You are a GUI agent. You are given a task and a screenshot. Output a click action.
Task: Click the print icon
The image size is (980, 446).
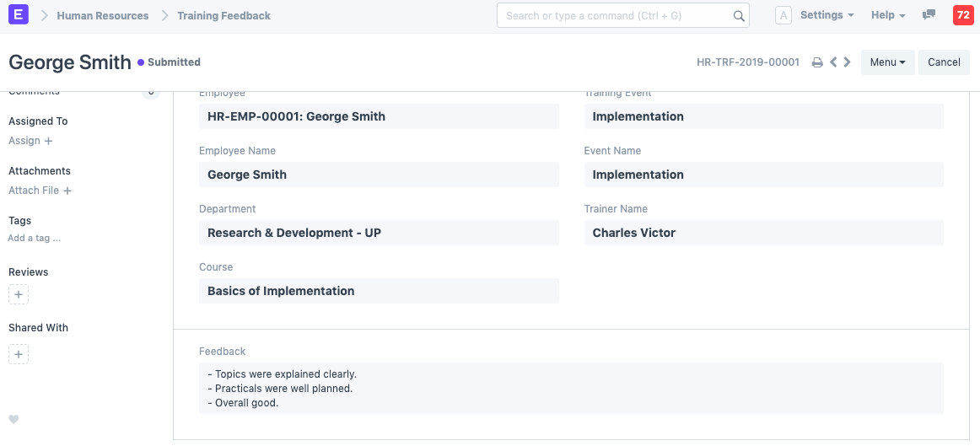coord(816,62)
